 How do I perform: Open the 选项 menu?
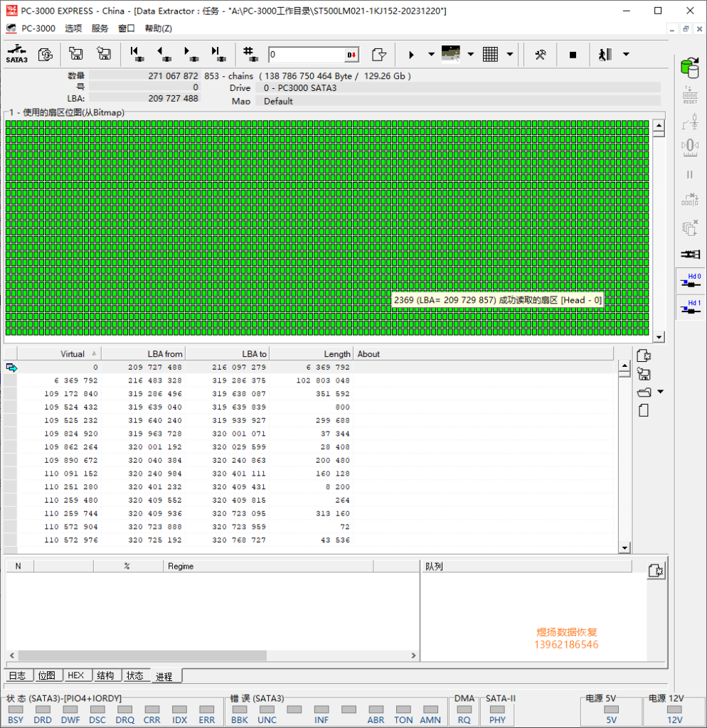[x=73, y=28]
